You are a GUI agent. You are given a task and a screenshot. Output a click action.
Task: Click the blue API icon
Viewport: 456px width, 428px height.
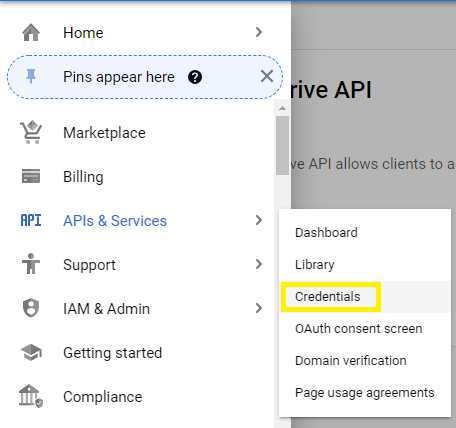[x=31, y=220]
